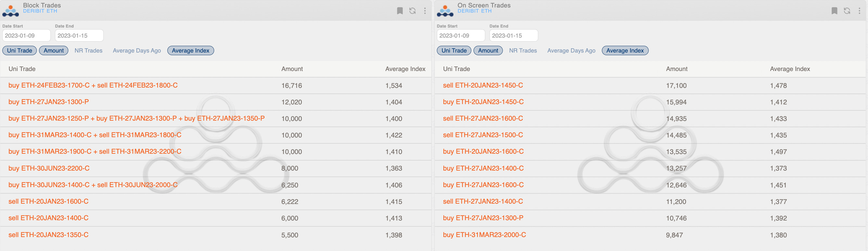Open the three-leg ETH-27JAN23 put trade
Screen dimensions: 868x251
[136, 118]
